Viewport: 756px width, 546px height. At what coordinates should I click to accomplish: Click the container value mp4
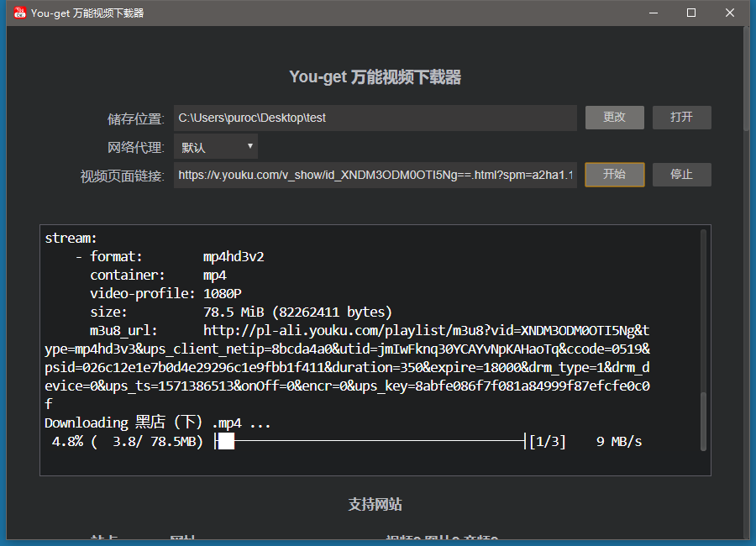coord(214,276)
